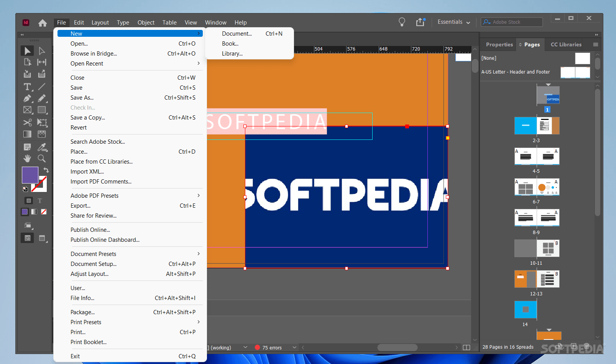The image size is (616, 364).
Task: Select the Rectangle tool
Action: 42,110
